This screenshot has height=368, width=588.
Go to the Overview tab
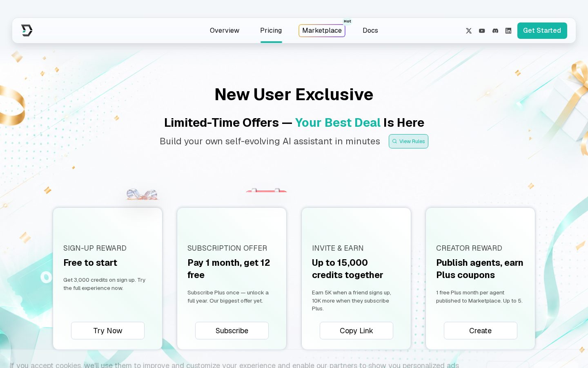click(x=225, y=30)
